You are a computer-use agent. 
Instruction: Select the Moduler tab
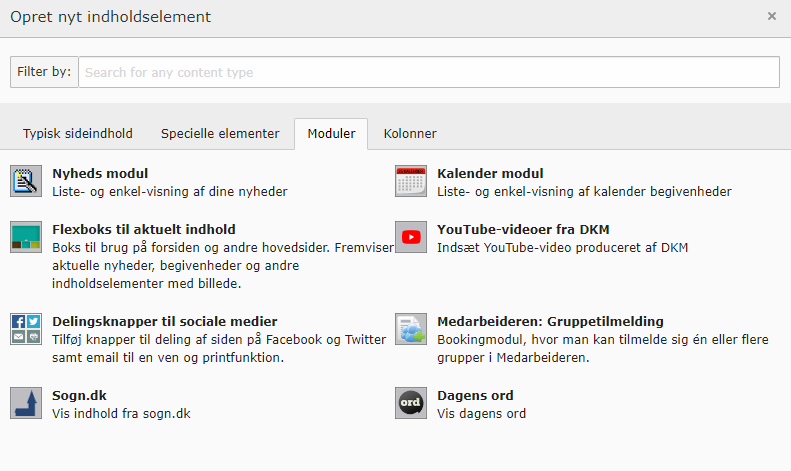[331, 134]
